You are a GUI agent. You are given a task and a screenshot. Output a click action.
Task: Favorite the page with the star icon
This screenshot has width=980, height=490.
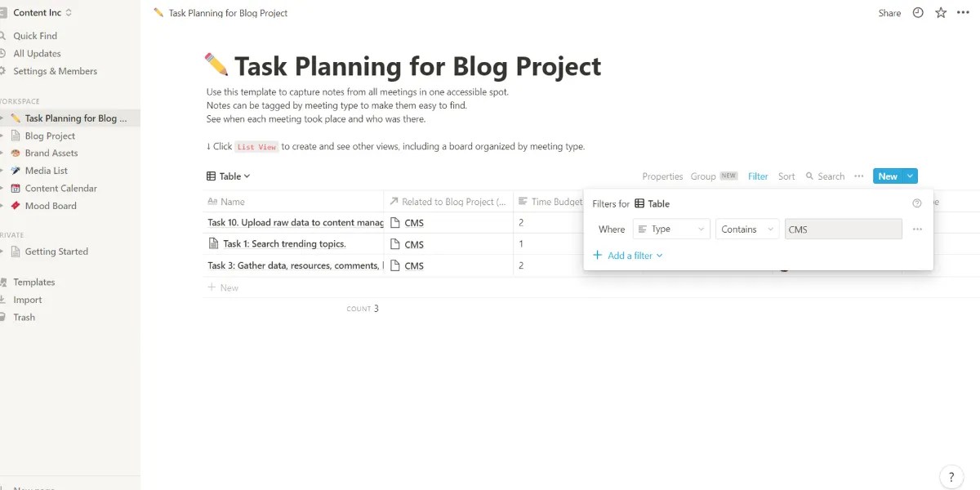coord(940,12)
